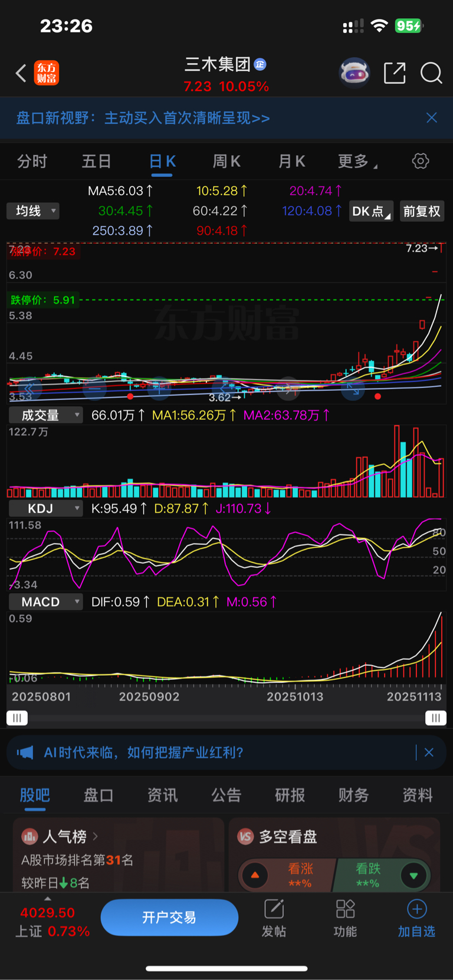Open the robot AI assistant icon
This screenshot has width=453, height=980.
click(354, 73)
